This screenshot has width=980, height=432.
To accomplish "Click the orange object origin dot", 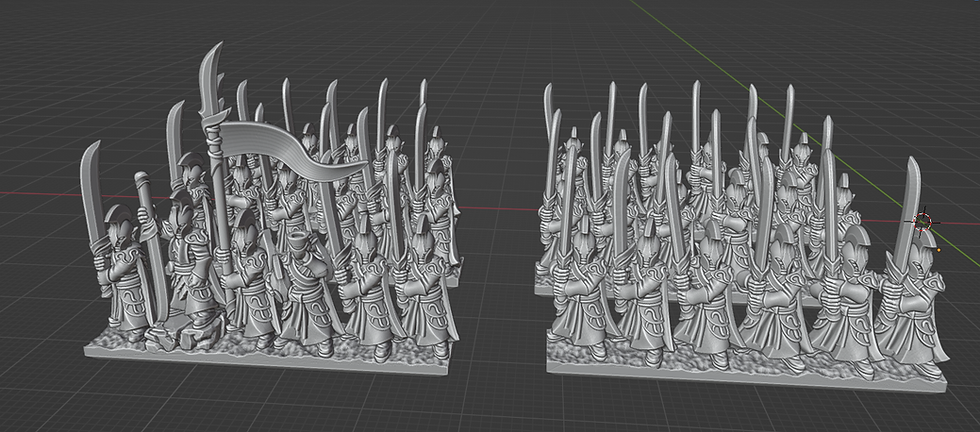I will pos(938,250).
